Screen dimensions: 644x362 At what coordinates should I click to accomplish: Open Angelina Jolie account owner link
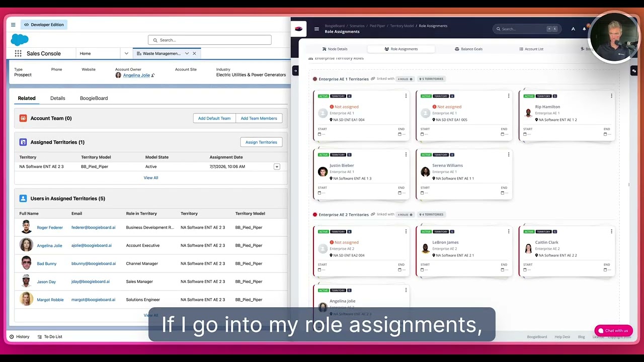pos(136,75)
